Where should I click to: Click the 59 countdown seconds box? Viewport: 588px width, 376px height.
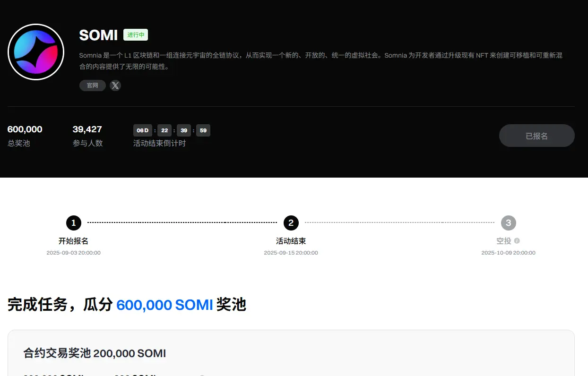(x=203, y=130)
